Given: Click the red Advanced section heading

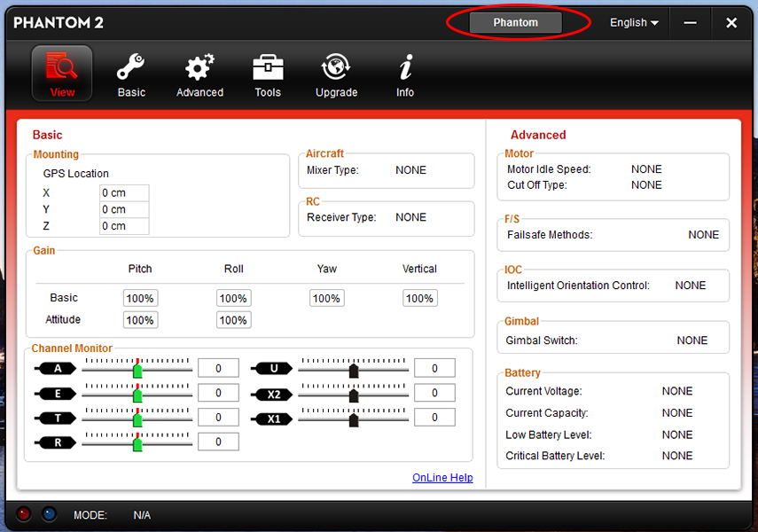Looking at the screenshot, I should [538, 135].
